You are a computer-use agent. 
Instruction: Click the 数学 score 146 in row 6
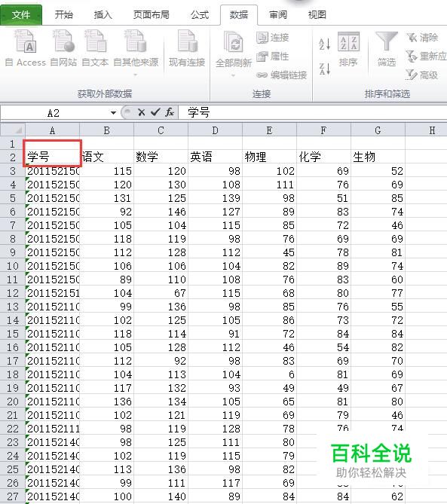[x=161, y=212]
